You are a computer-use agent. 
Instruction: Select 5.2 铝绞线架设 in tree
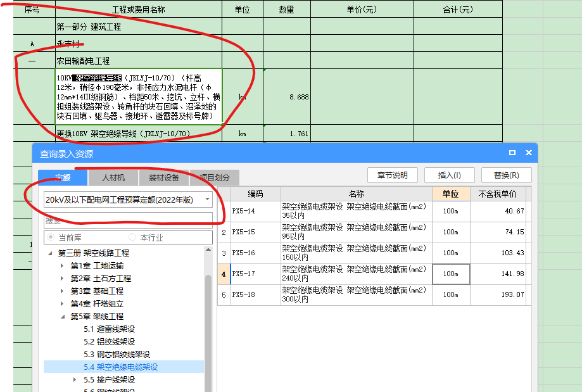[109, 341]
